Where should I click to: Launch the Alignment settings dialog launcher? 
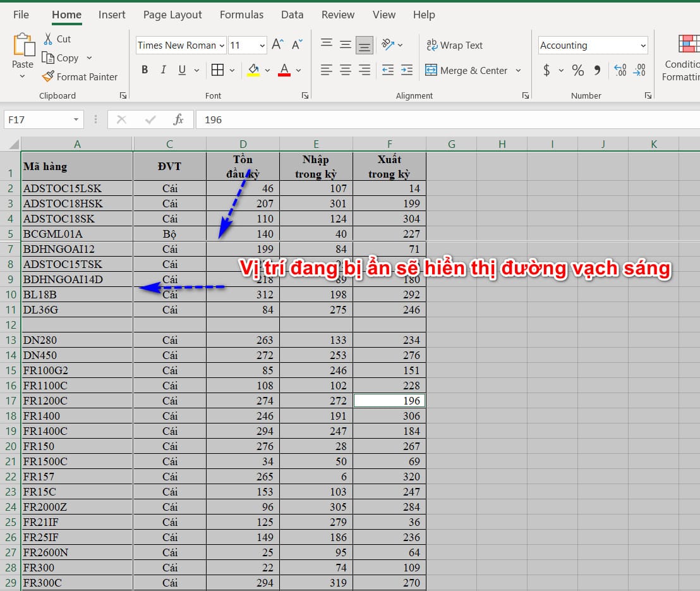[x=526, y=95]
